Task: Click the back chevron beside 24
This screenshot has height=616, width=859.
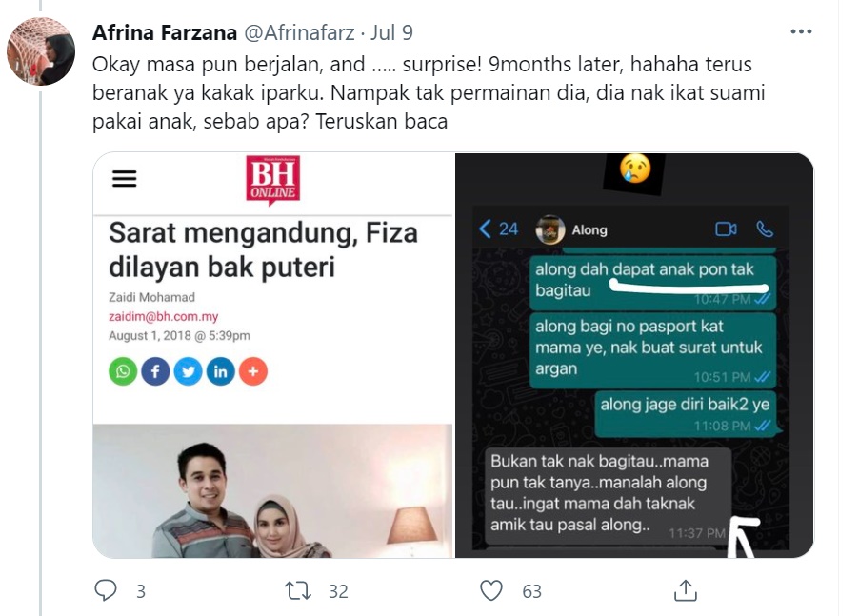Action: click(x=485, y=229)
